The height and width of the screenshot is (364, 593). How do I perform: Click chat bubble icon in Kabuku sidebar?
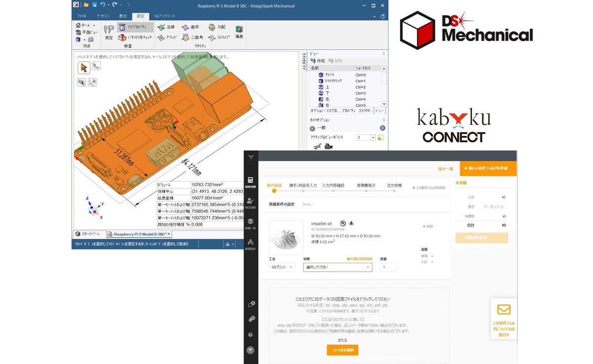(251, 304)
